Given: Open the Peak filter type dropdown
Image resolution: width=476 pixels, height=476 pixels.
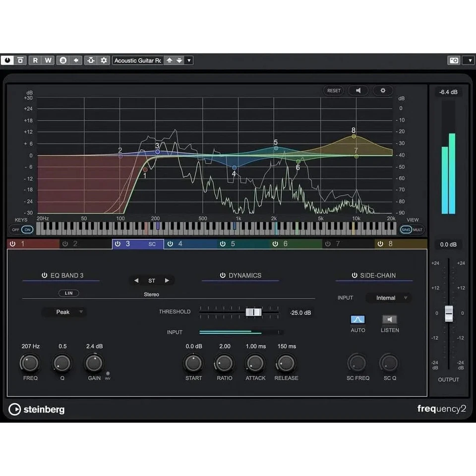Looking at the screenshot, I should [64, 312].
